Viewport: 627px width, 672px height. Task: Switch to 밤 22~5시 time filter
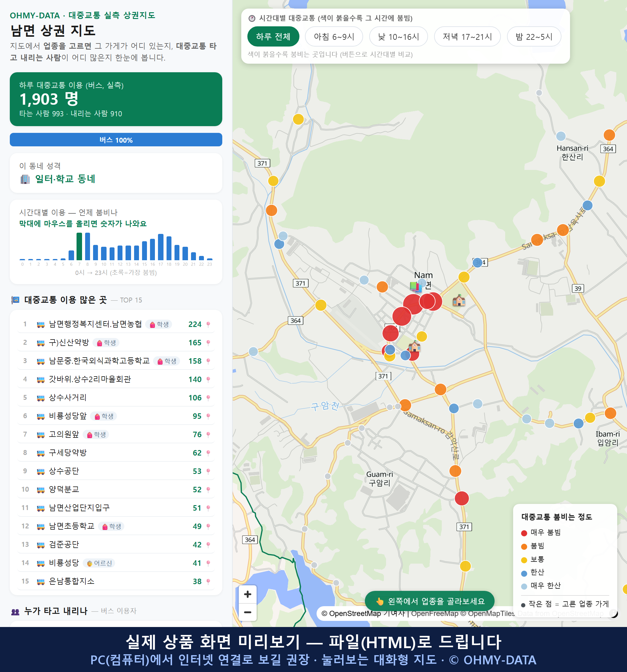534,36
